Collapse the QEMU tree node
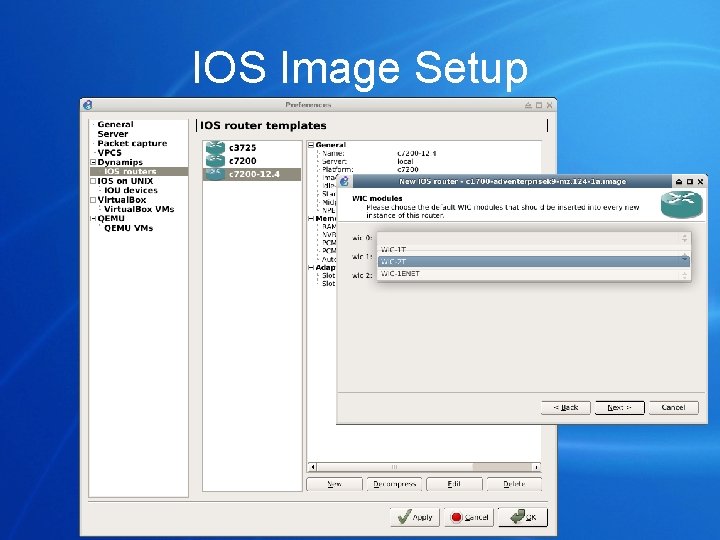Viewport: 720px width, 540px height. pyautogui.click(x=93, y=219)
